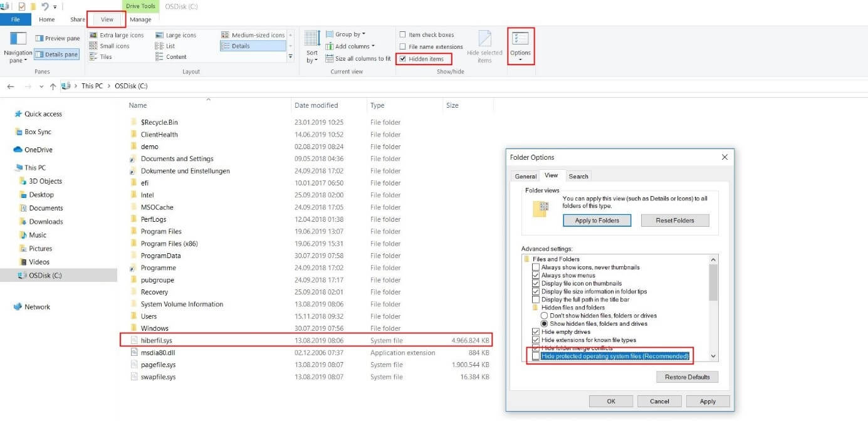The height and width of the screenshot is (421, 868).
Task: Open the Share ribbon tab
Action: pyautogui.click(x=76, y=19)
